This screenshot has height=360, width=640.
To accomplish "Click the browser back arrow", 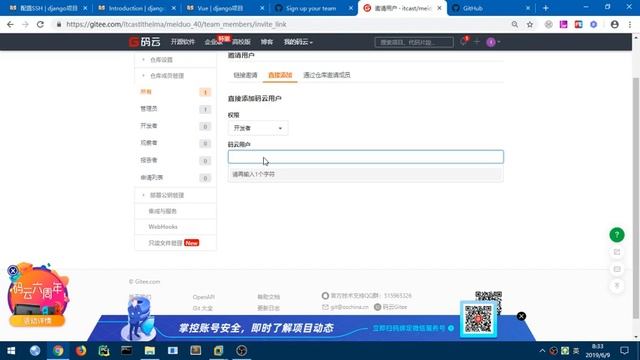I will [10, 24].
